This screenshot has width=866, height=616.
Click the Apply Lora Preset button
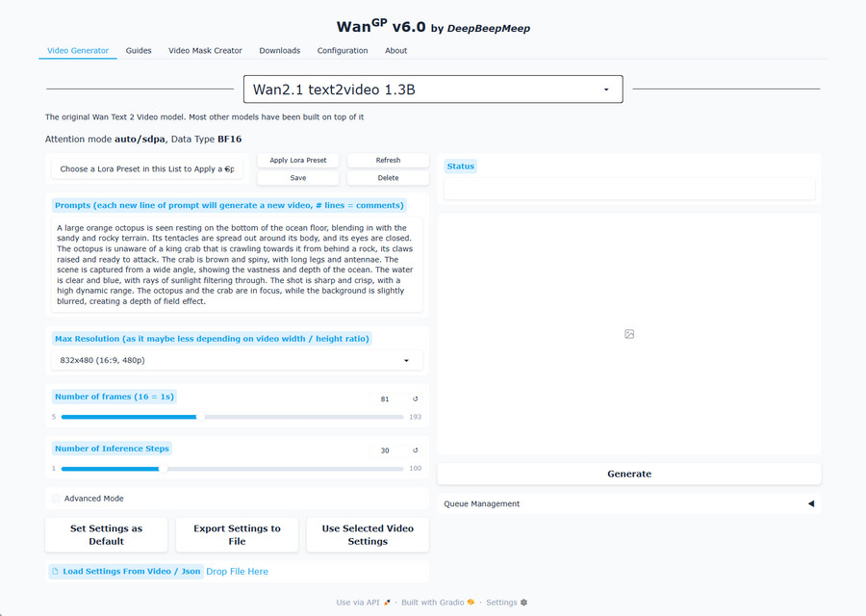(298, 160)
